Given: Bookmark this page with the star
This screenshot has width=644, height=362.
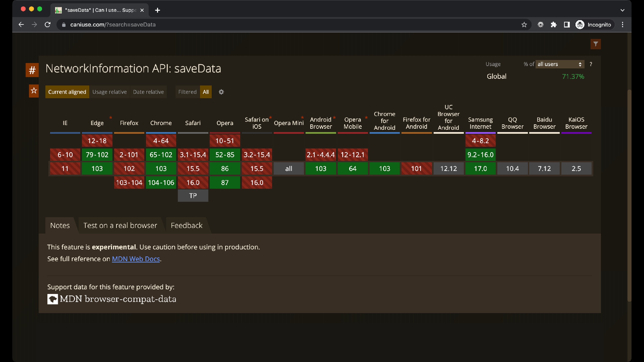Looking at the screenshot, I should click(524, 24).
